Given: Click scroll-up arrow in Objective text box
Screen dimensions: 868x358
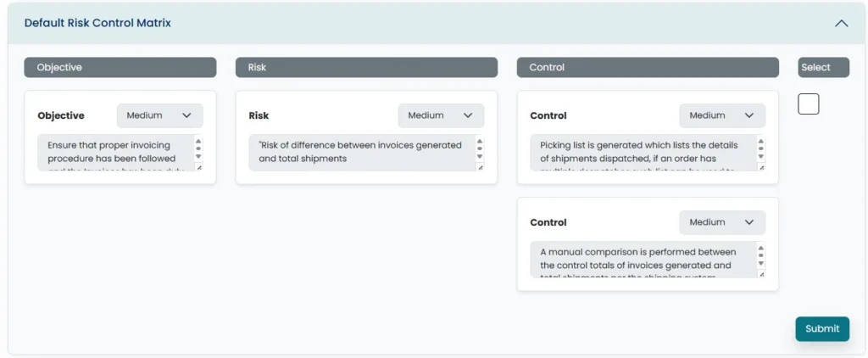Looking at the screenshot, I should 199,142.
